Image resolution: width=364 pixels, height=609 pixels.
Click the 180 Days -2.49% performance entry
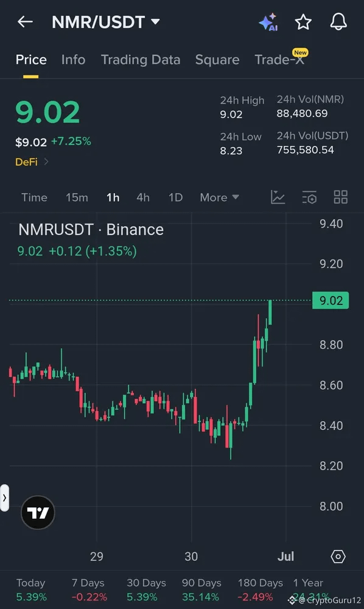tap(260, 590)
